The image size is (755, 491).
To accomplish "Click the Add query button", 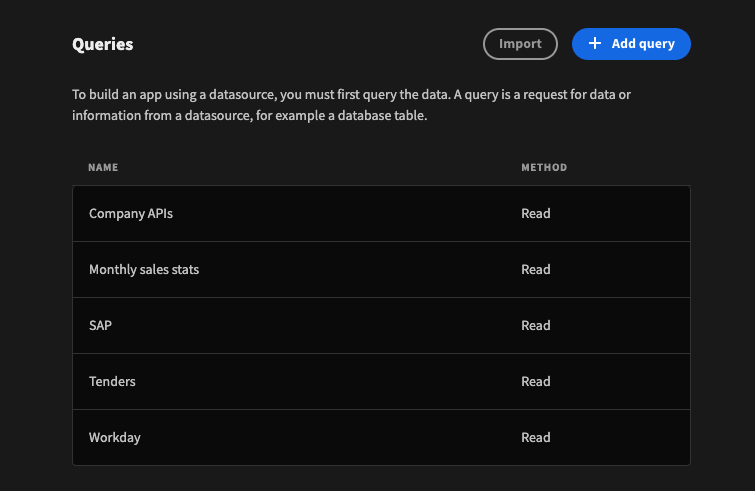I will point(631,44).
